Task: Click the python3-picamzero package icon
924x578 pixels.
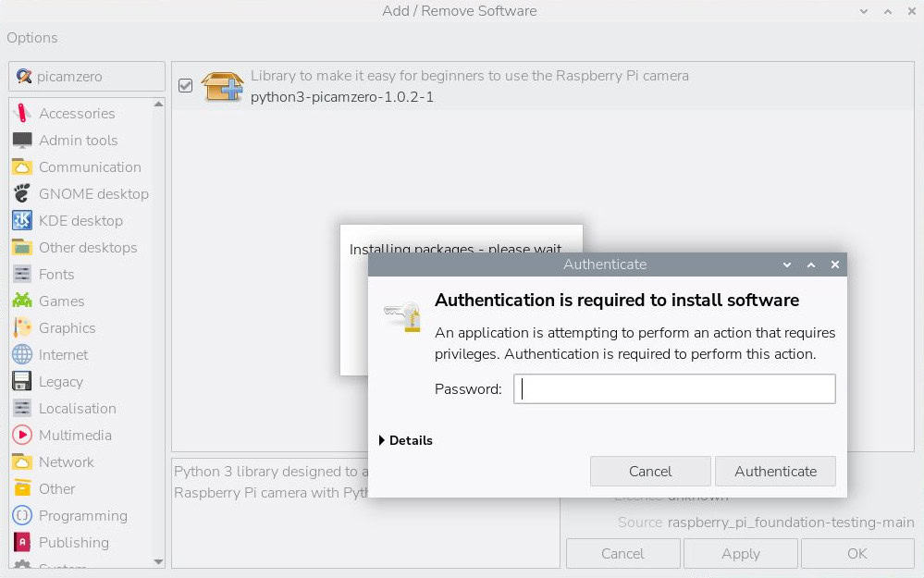Action: (221, 85)
